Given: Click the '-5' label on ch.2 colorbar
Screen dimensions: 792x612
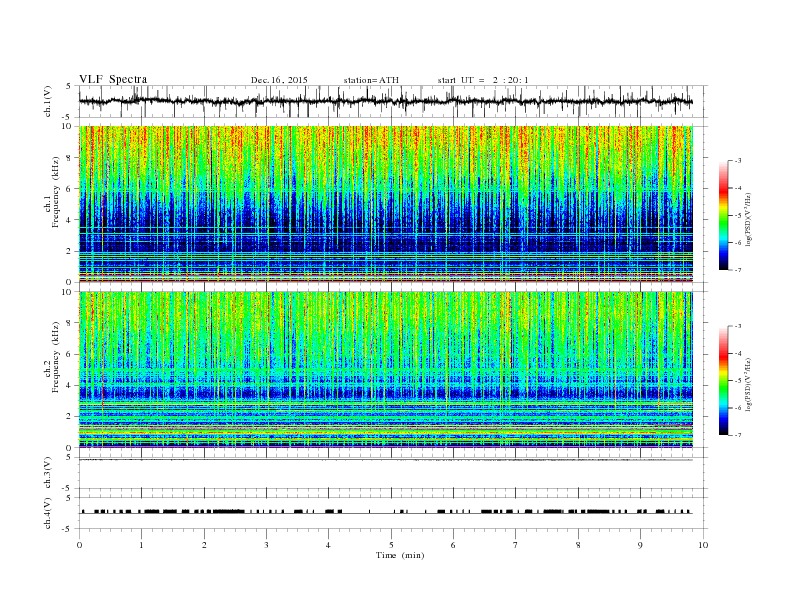Looking at the screenshot, I should pyautogui.click(x=738, y=381).
